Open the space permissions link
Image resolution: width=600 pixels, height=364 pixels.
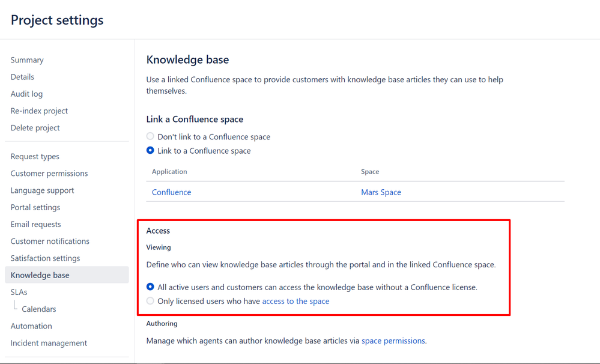pos(393,341)
